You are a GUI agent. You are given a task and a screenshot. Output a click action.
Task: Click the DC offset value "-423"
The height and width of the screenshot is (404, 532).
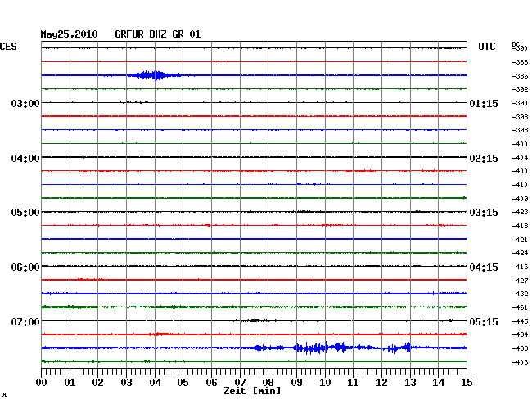pyautogui.click(x=520, y=212)
